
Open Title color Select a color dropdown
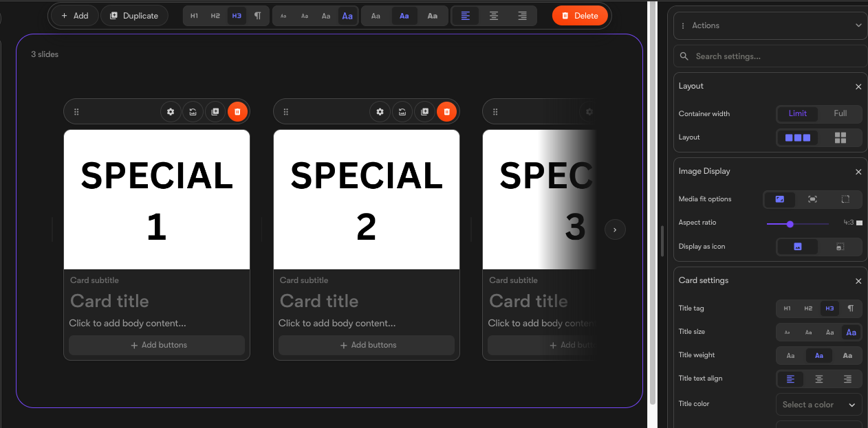pyautogui.click(x=818, y=405)
